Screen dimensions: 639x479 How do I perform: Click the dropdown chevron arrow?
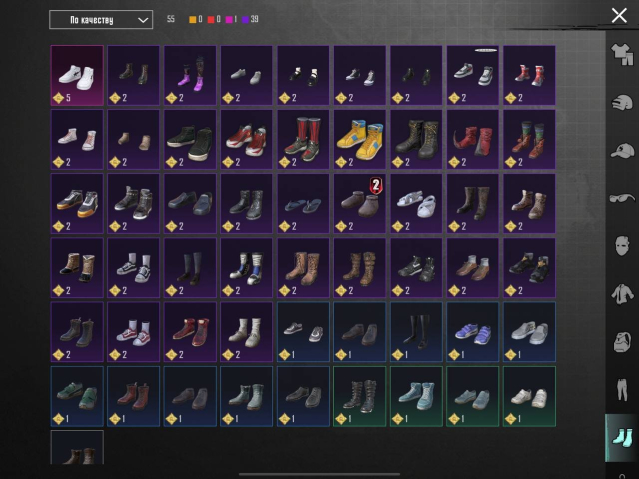[x=143, y=20]
